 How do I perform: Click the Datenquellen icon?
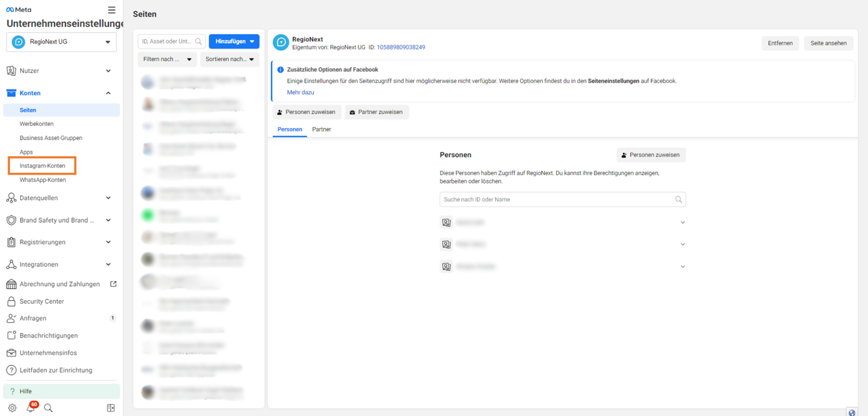coord(11,198)
